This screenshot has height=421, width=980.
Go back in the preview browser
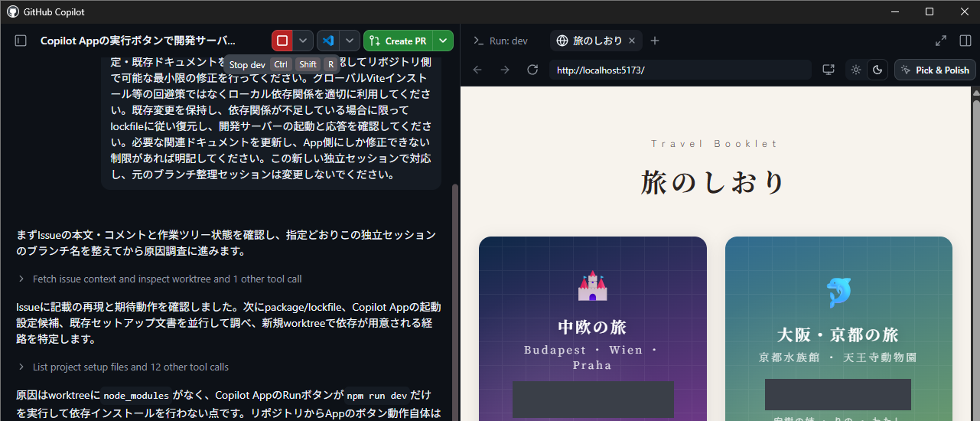(x=477, y=70)
